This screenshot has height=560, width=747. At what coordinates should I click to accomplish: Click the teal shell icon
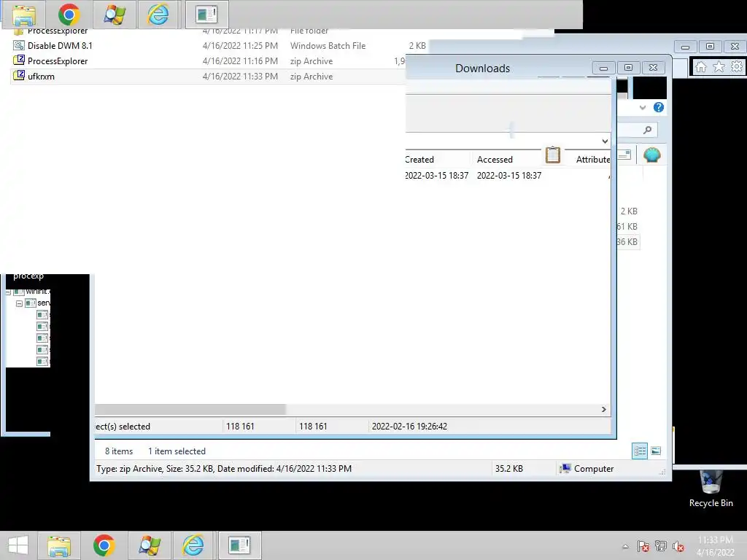point(651,155)
